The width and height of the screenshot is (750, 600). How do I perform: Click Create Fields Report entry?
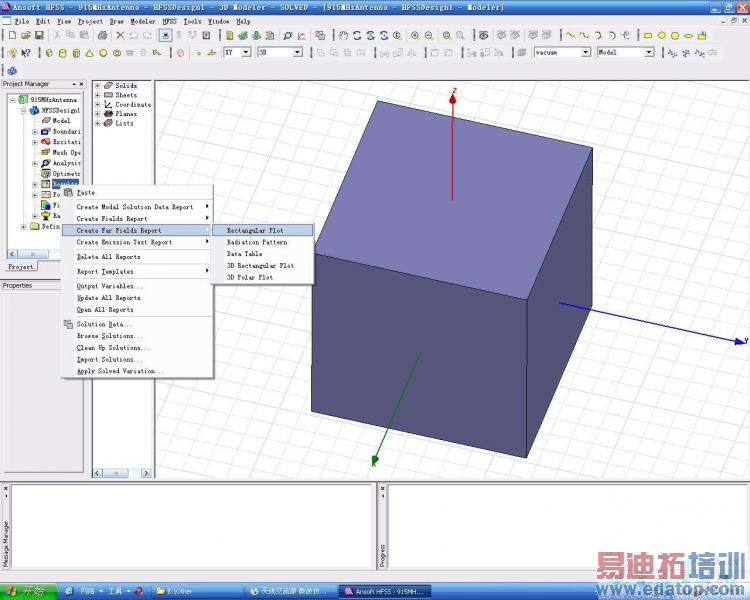137,219
